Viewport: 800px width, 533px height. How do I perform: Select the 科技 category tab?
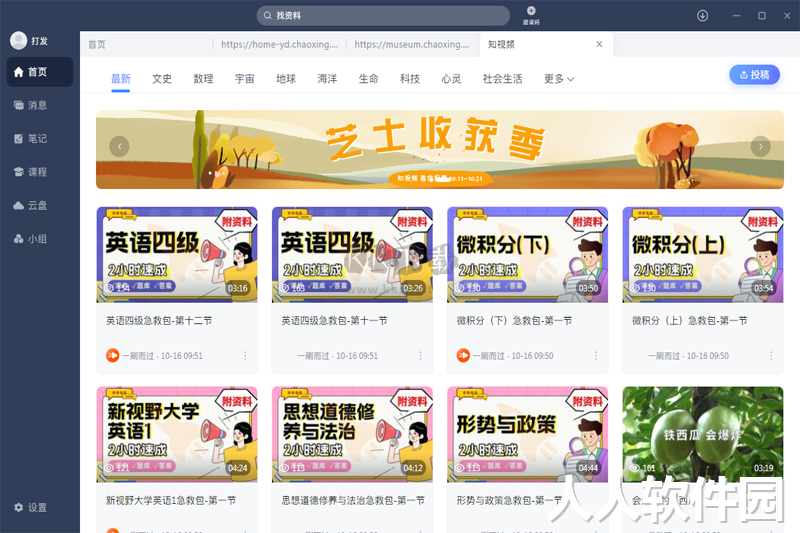410,79
